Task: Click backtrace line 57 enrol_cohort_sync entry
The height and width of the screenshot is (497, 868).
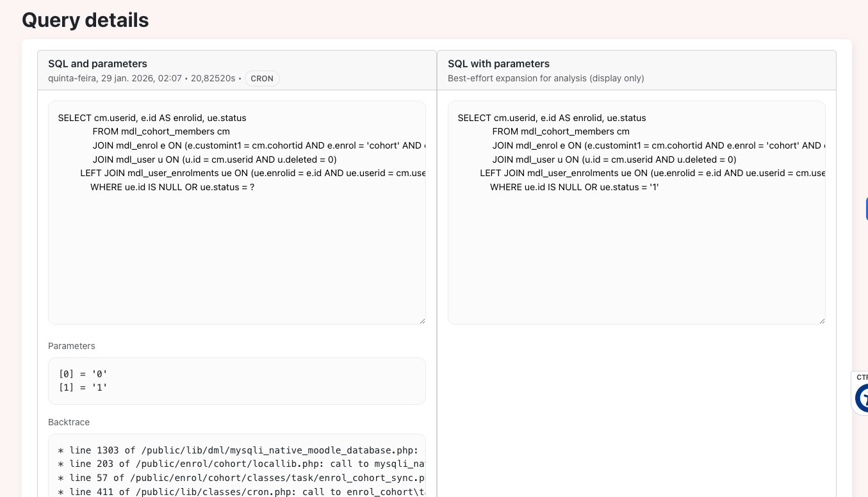Action: pyautogui.click(x=242, y=478)
